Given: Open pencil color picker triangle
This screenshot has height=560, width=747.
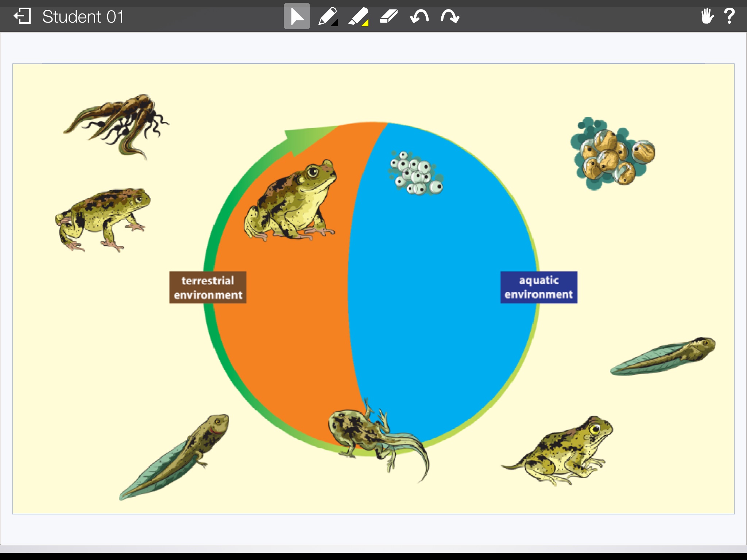Looking at the screenshot, I should click(334, 23).
